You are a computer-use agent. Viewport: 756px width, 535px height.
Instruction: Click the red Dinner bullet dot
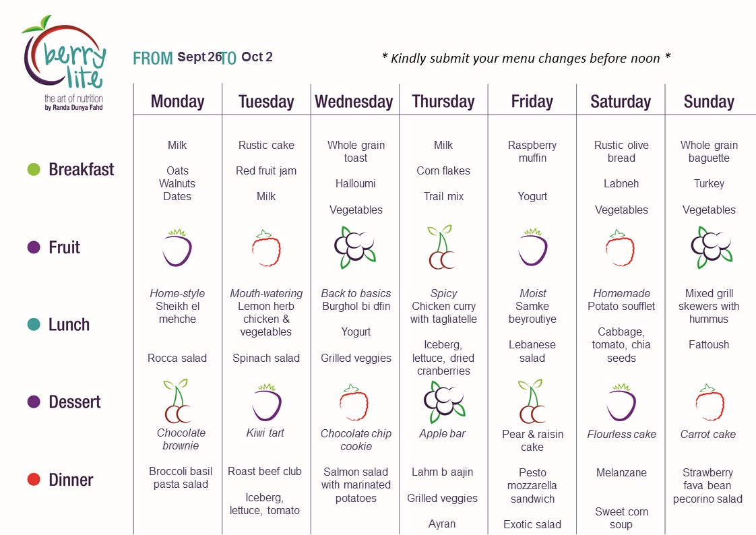34,480
